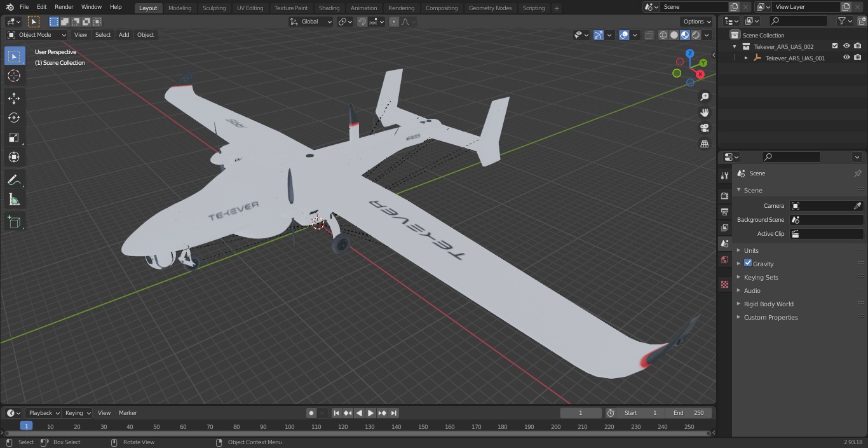The image size is (868, 448).
Task: Open the File menu
Action: coord(24,7)
